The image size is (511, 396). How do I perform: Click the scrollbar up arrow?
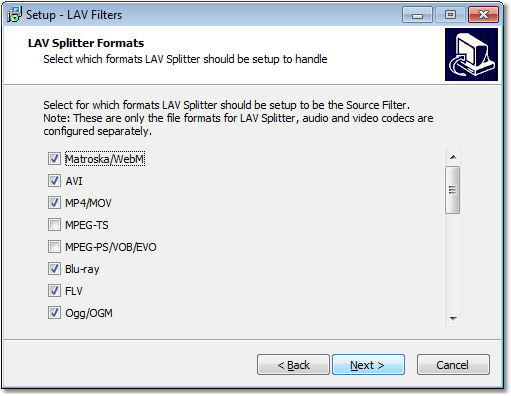(x=453, y=157)
